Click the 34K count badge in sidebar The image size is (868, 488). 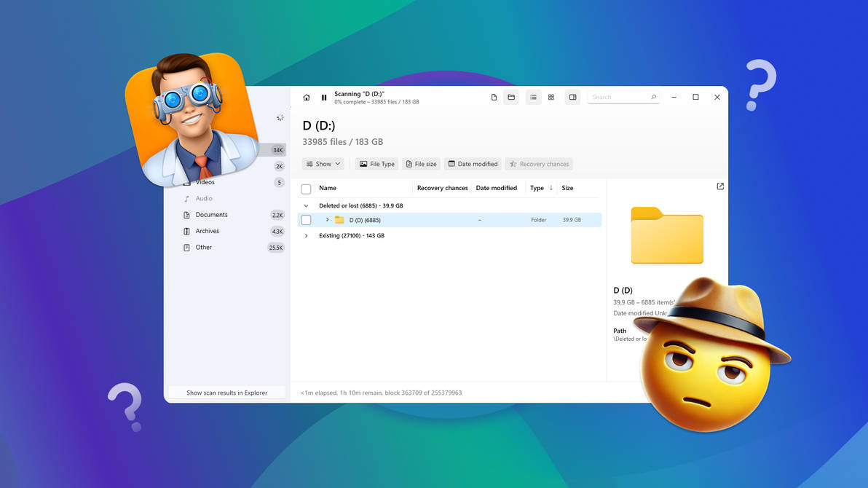[278, 150]
